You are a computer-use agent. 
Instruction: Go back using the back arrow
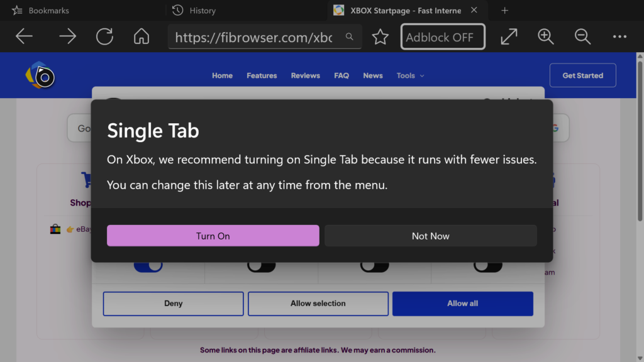tap(24, 36)
